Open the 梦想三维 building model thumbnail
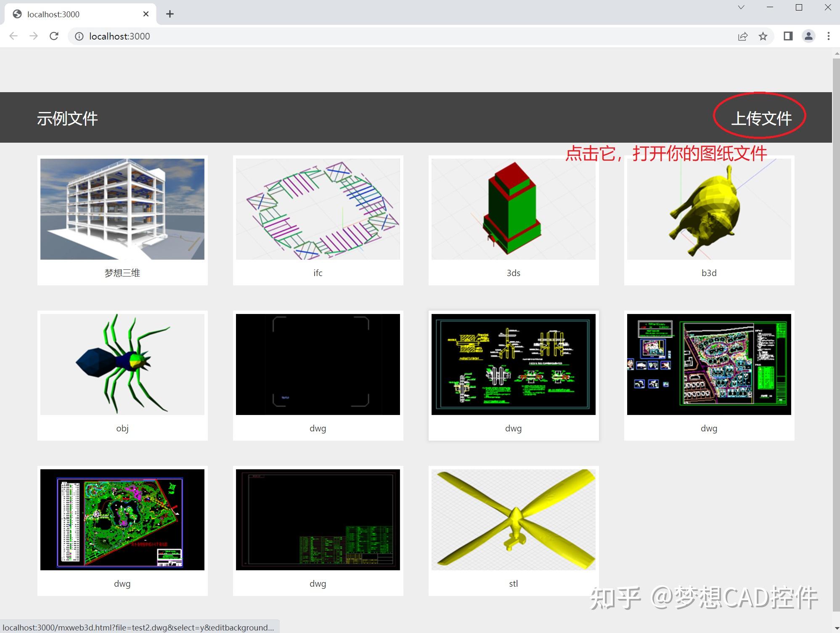840x633 pixels. click(x=122, y=209)
